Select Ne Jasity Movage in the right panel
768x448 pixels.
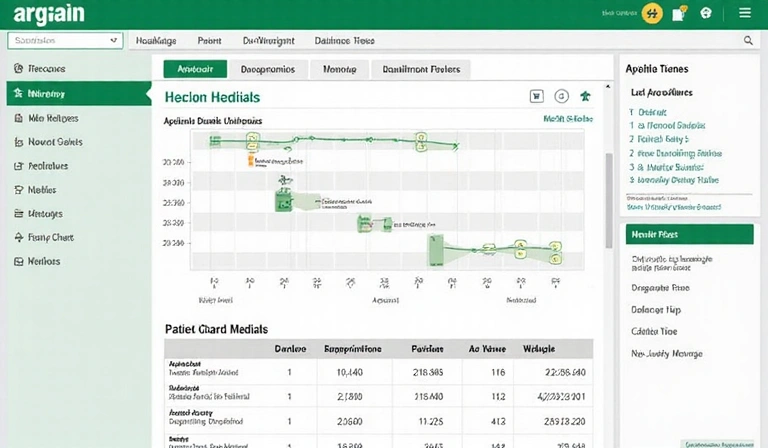tap(667, 354)
